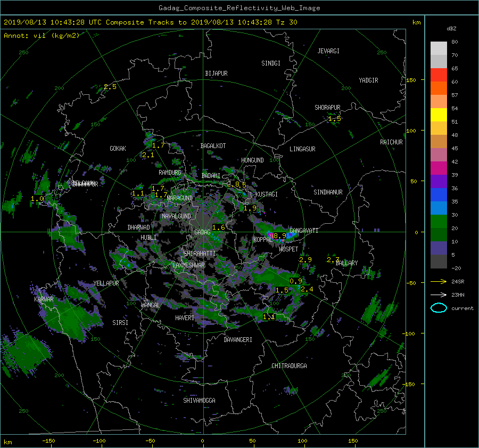The image size is (479, 448).
Task: Click the KARWAR city label
Action: tap(44, 299)
